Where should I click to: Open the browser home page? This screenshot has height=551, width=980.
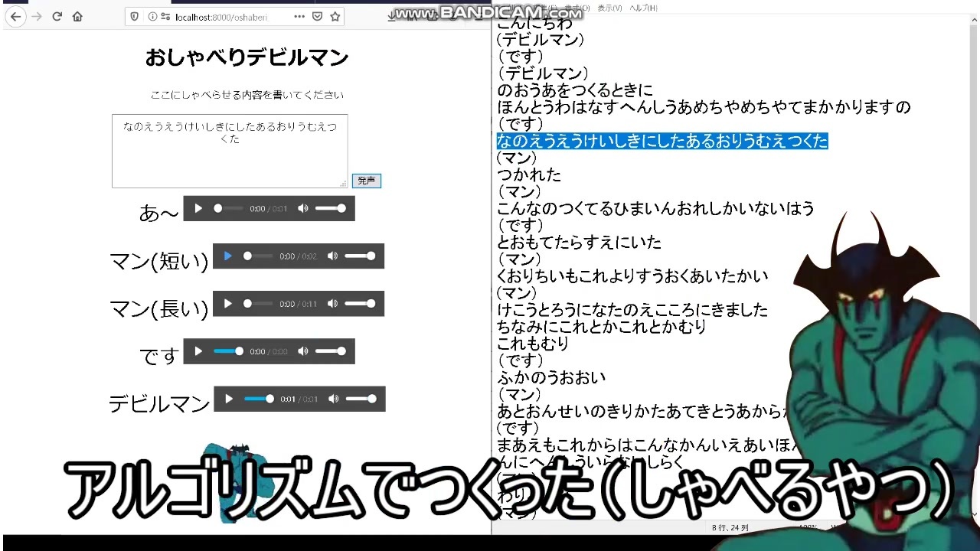(x=77, y=16)
